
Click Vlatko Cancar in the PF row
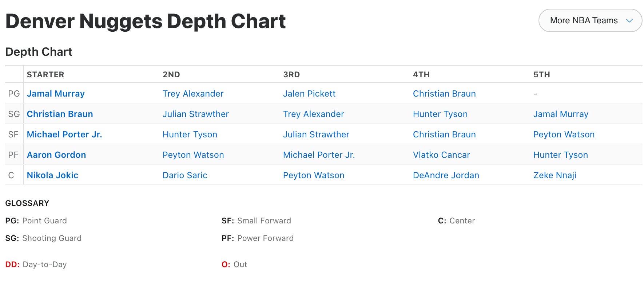pyautogui.click(x=441, y=155)
